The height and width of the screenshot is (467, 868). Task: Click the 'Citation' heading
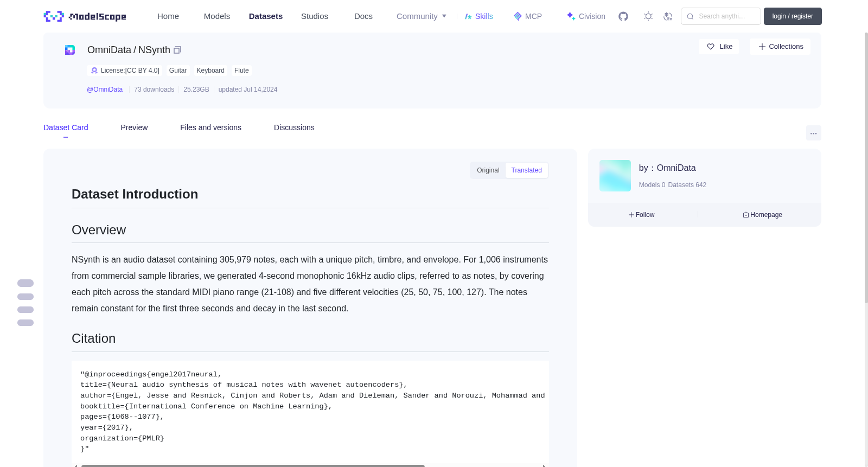click(x=94, y=338)
